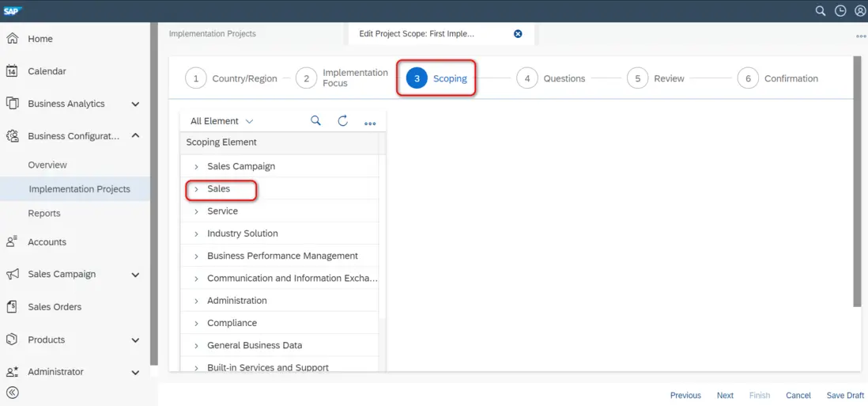Open more options in scoping toolbar
This screenshot has width=868, height=406.
pyautogui.click(x=369, y=122)
